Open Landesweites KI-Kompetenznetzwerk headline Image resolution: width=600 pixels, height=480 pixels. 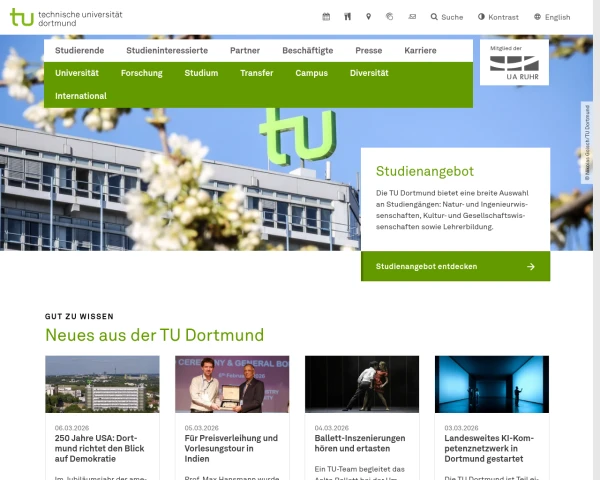click(x=489, y=448)
